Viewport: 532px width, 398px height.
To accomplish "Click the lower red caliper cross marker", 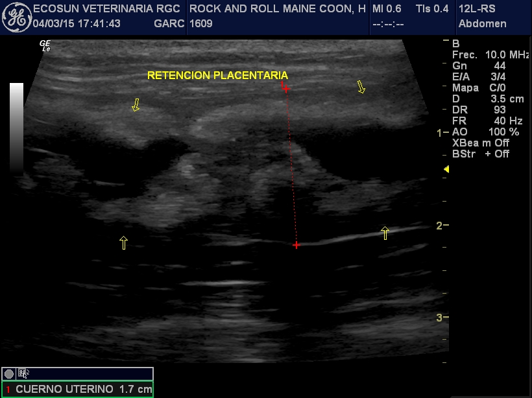I will coord(296,245).
